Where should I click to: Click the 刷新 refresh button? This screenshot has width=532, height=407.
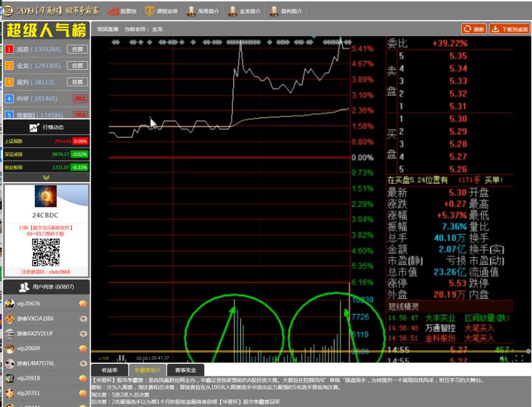474,29
